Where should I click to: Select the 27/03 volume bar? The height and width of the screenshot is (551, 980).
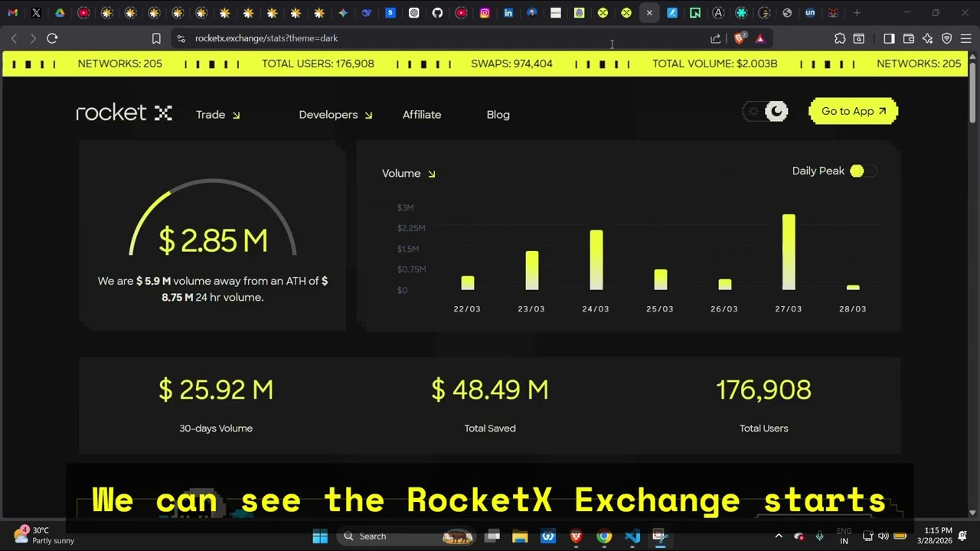click(x=789, y=252)
